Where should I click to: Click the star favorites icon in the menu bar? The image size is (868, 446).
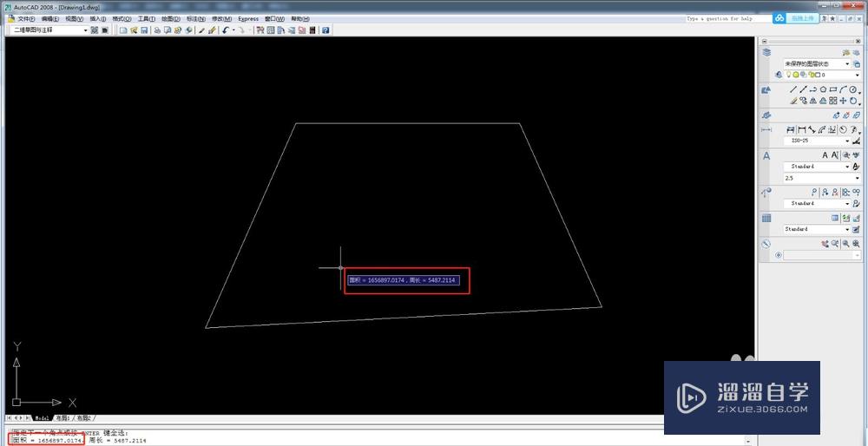tap(832, 19)
